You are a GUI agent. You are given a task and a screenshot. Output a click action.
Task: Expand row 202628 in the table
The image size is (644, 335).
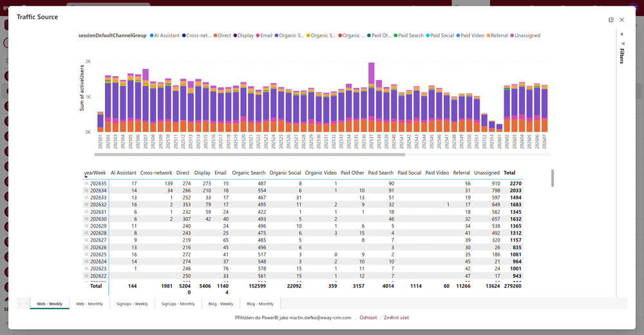click(86, 233)
